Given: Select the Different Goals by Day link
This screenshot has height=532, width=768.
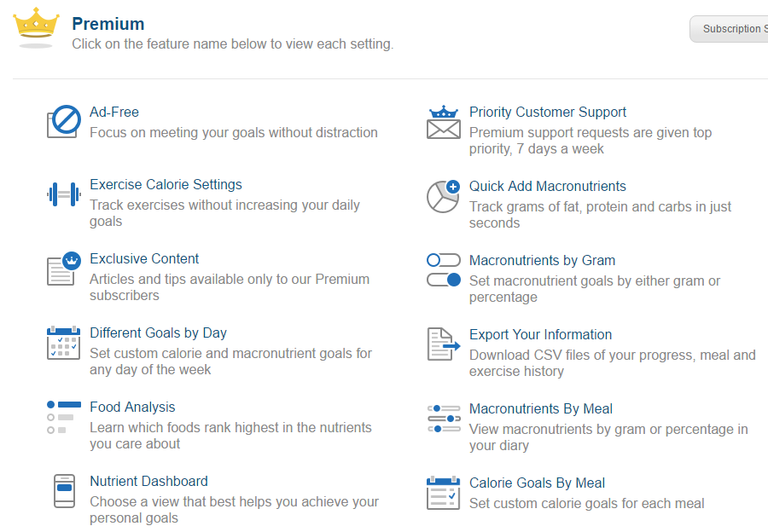Looking at the screenshot, I should [158, 332].
